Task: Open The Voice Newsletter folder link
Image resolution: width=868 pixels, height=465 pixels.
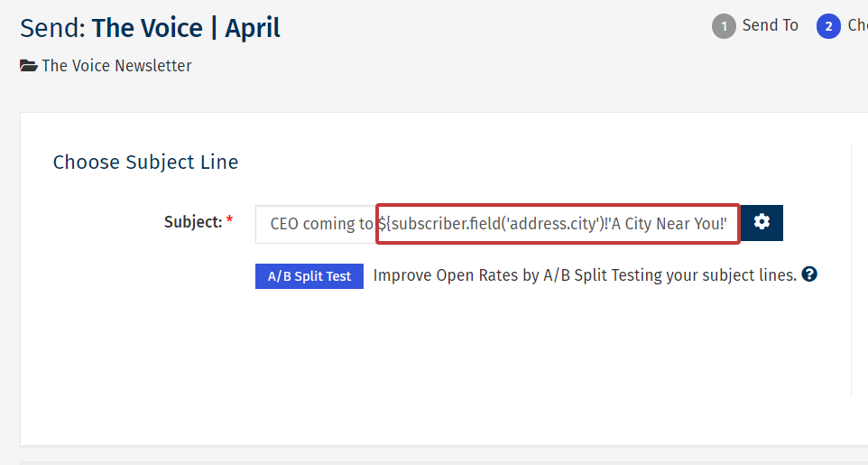Action: tap(116, 66)
